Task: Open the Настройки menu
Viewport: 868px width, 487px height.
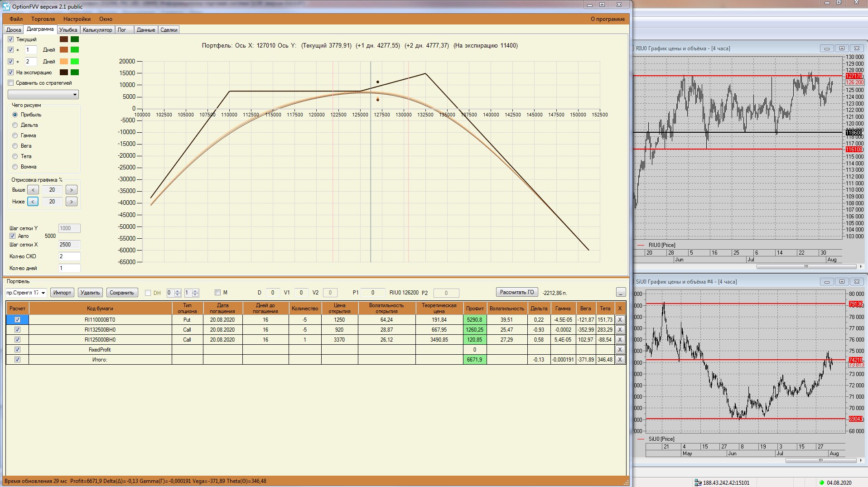Action: coord(77,19)
